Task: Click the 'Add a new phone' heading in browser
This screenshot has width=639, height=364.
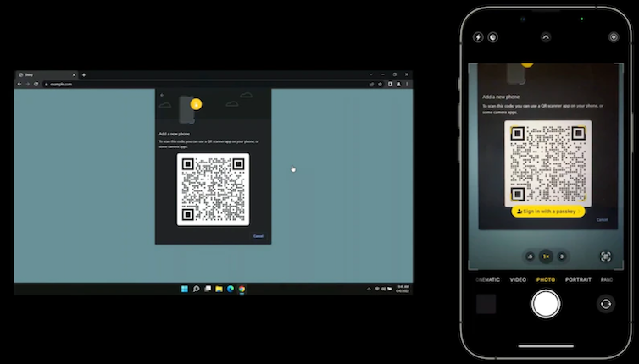Action: (174, 134)
